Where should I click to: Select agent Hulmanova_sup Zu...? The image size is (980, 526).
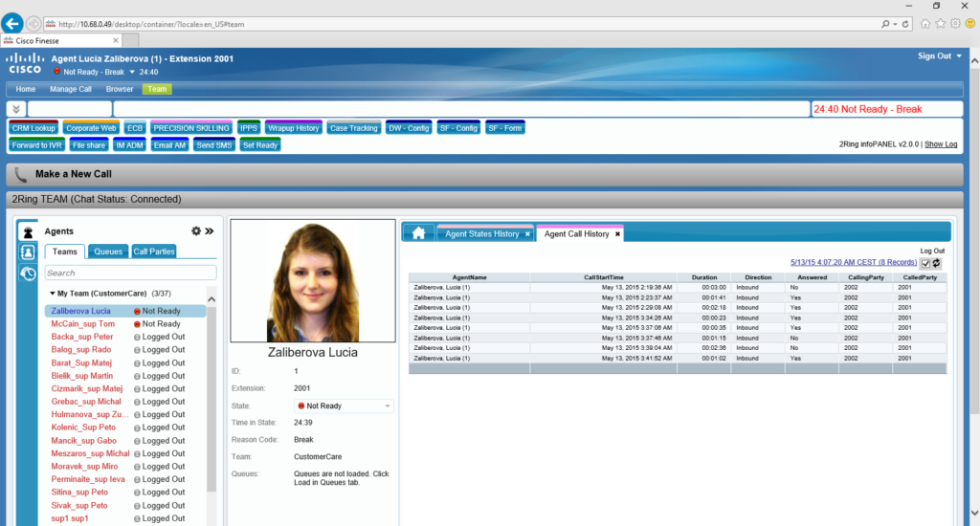pyautogui.click(x=89, y=414)
